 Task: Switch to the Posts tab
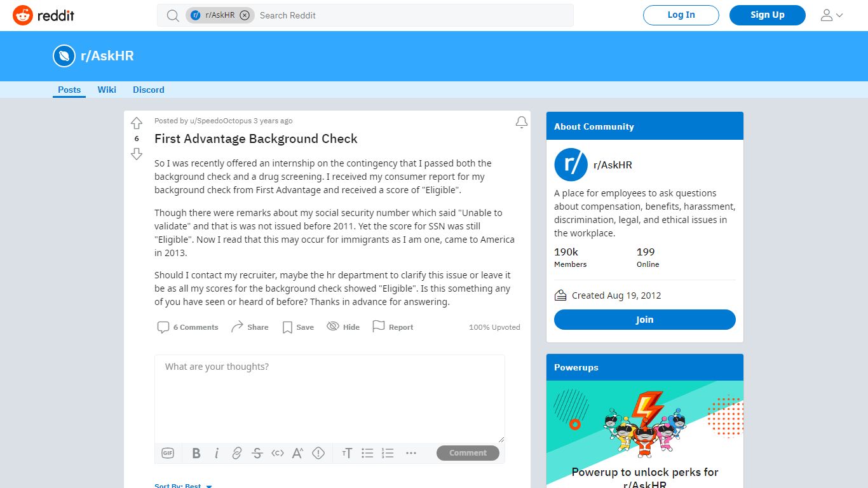69,90
